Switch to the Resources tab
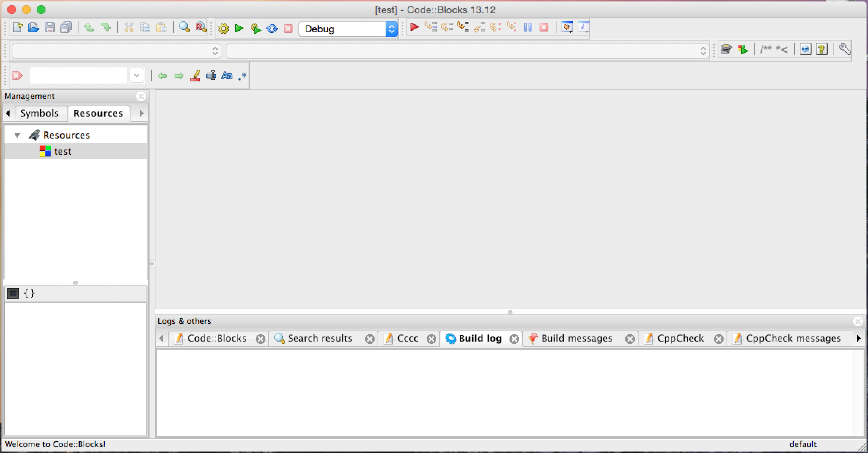 click(x=98, y=113)
